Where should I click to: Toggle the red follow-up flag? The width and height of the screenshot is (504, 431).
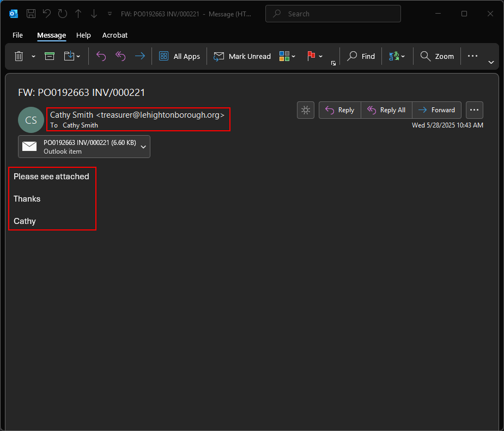[312, 56]
